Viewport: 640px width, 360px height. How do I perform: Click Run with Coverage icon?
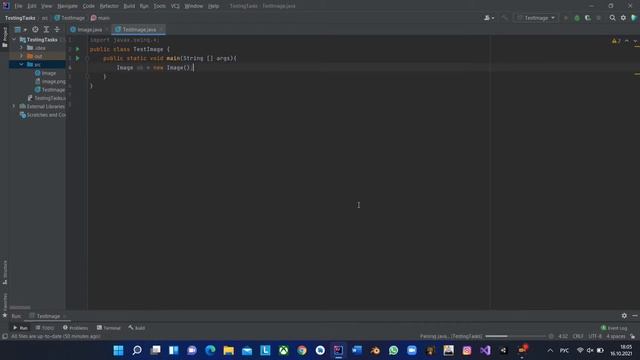click(588, 18)
